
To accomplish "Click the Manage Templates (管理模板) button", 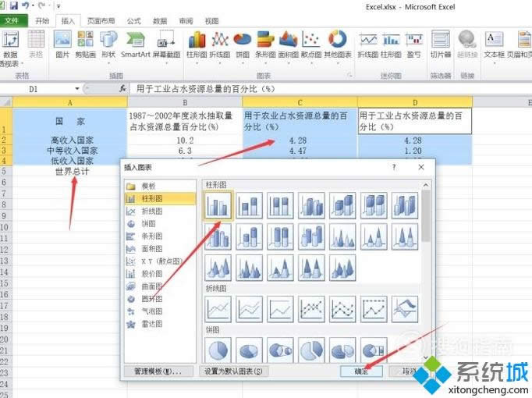I will 158,371.
